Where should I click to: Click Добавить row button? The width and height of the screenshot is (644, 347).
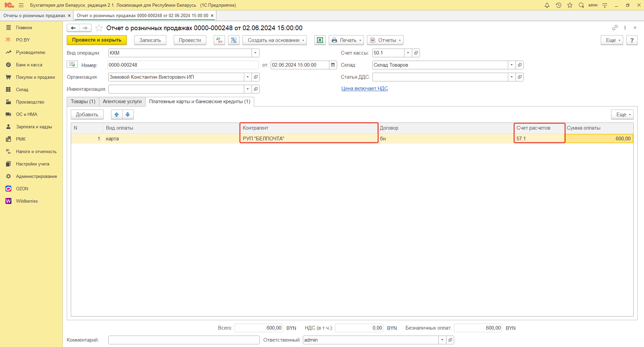pos(87,115)
